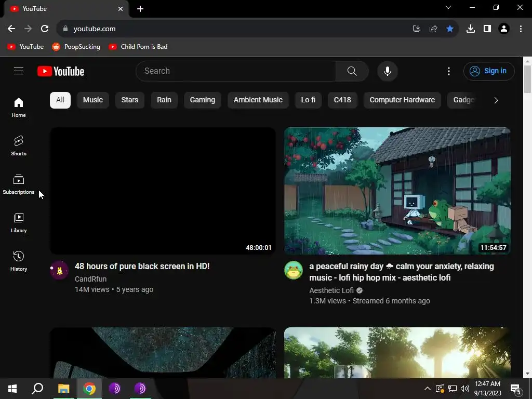
Task: Click the taskbar clock showing 12:47 AM
Action: click(x=487, y=389)
